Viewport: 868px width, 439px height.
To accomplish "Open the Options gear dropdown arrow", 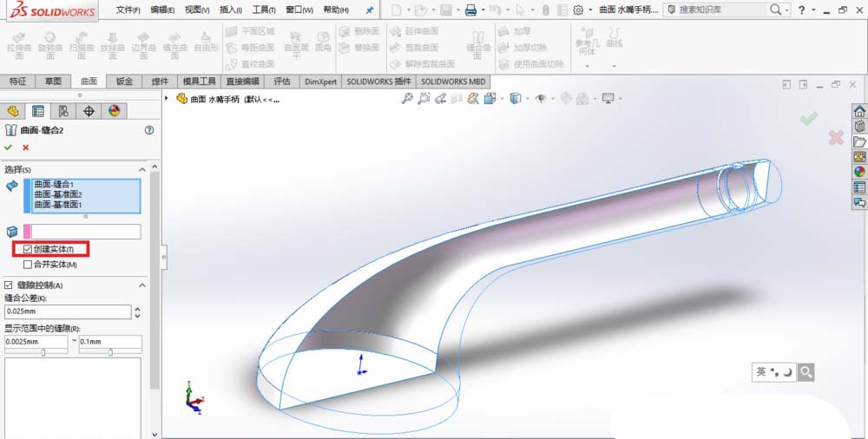I will click(x=590, y=10).
